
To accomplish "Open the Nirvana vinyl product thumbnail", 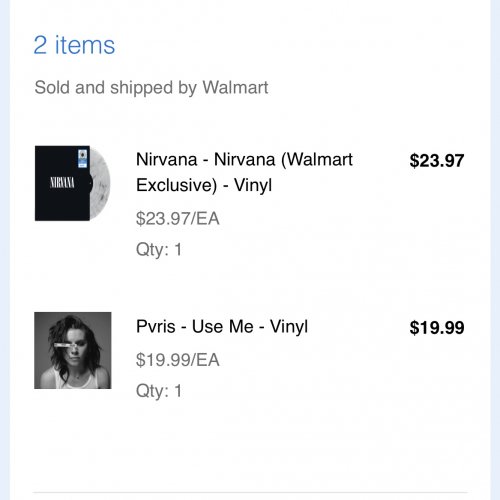I will (72, 183).
